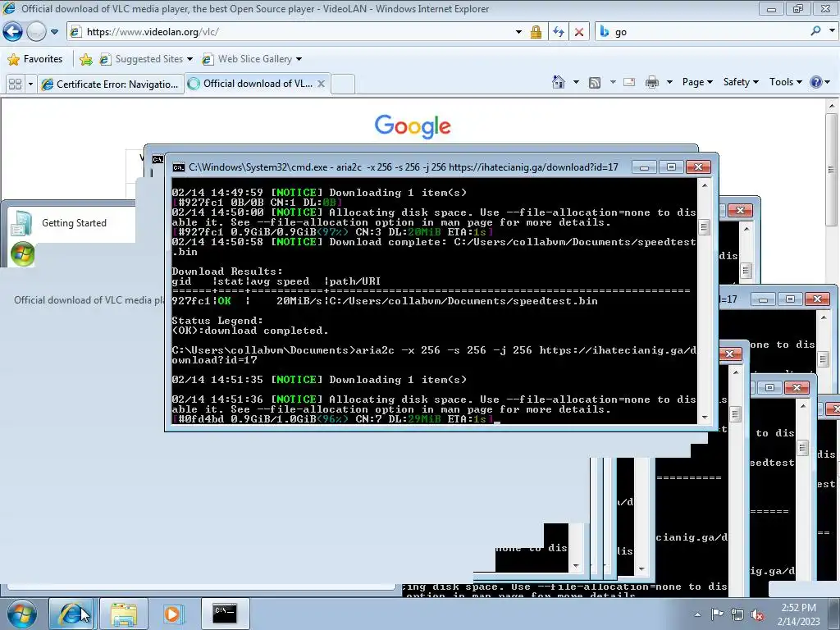Close the front aria2c cmd window
This screenshot has height=630, width=840.
(699, 167)
